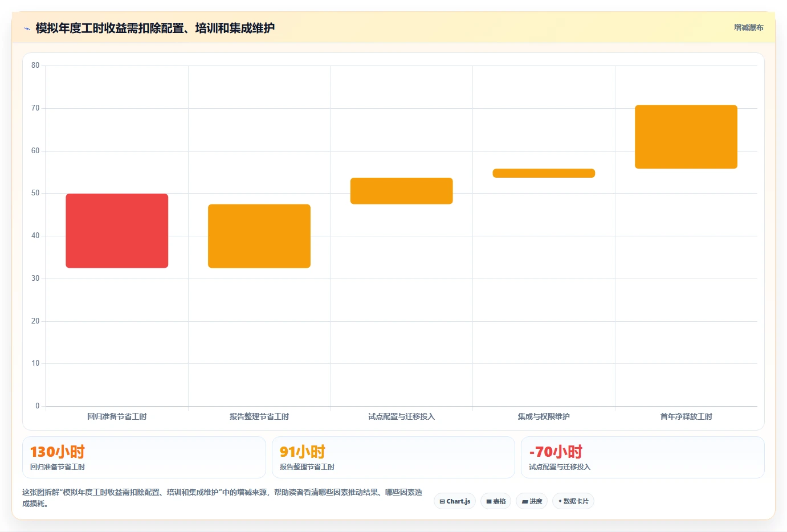The width and height of the screenshot is (787, 532).
Task: Click the orange 试点配置与迁移投入 bar
Action: pyautogui.click(x=402, y=191)
